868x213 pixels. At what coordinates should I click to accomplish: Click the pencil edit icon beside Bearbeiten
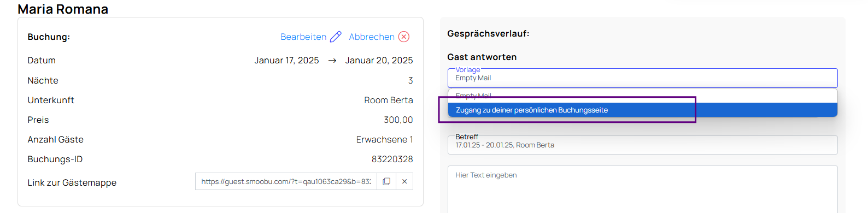[x=336, y=37]
